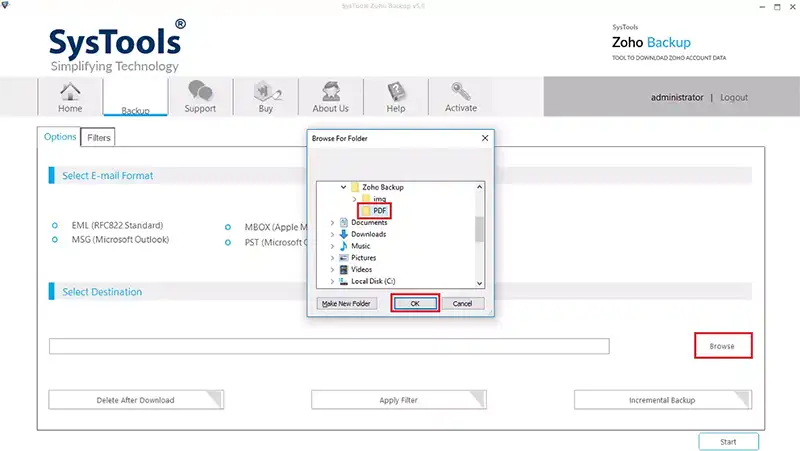Open the Home toolbar icon
Image resolution: width=800 pixels, height=451 pixels.
[70, 91]
